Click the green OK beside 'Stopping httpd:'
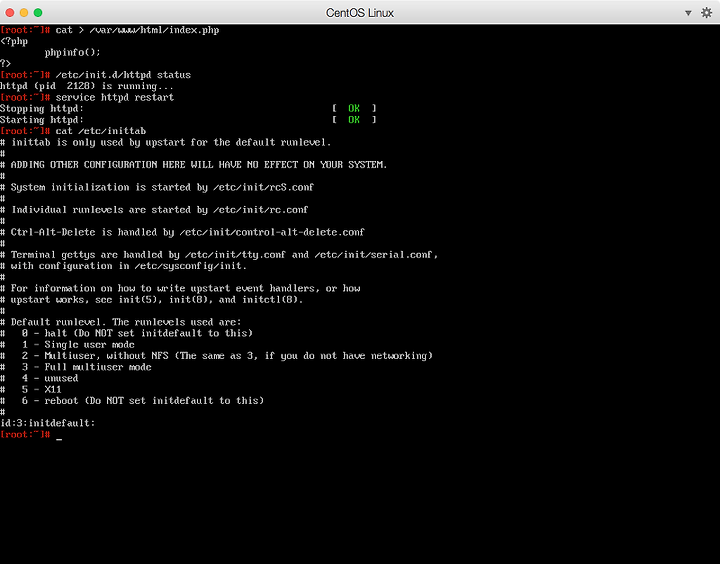Screen dimensions: 720x564 click(x=354, y=108)
